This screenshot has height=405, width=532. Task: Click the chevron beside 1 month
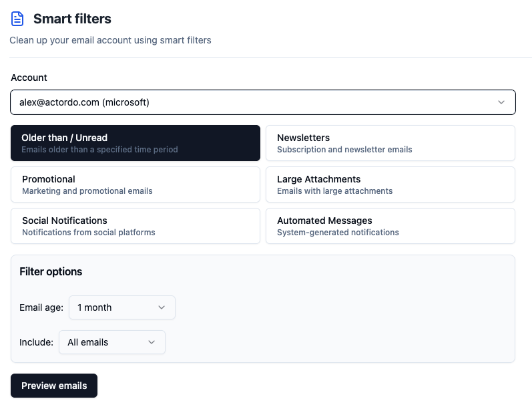point(162,307)
